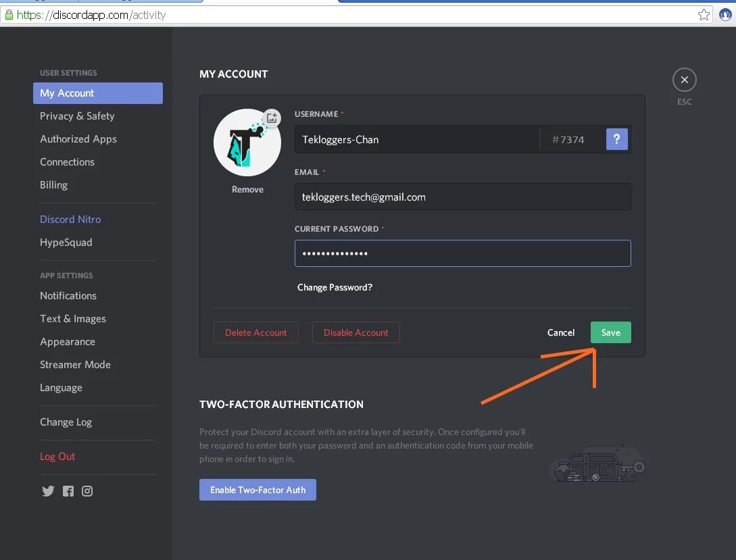Click the green Save button

611,332
